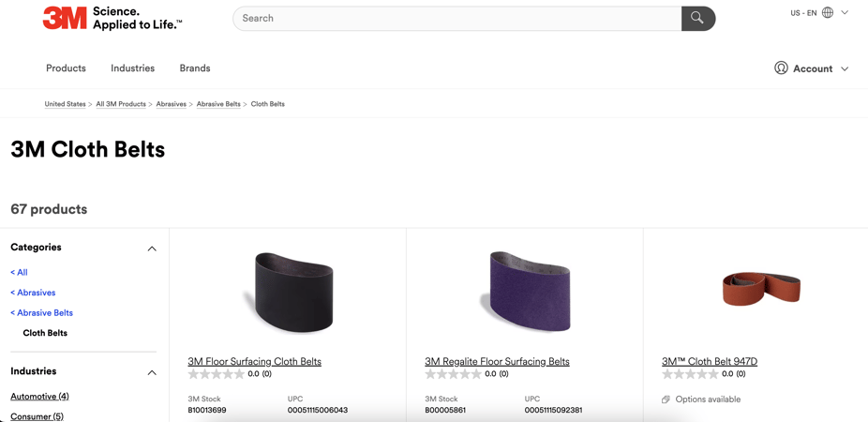Select '< Abrasive Belts' category in sidebar
The width and height of the screenshot is (868, 422).
pyautogui.click(x=41, y=313)
